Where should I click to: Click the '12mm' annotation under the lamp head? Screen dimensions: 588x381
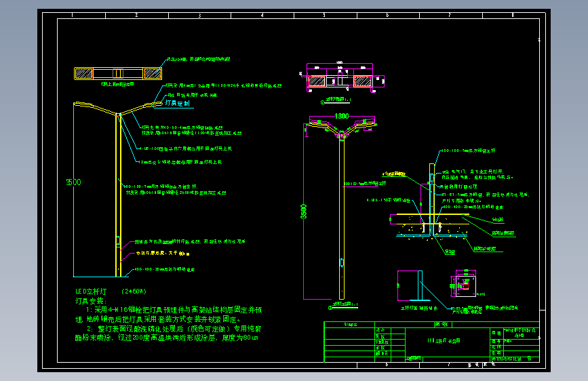pyautogui.click(x=180, y=162)
